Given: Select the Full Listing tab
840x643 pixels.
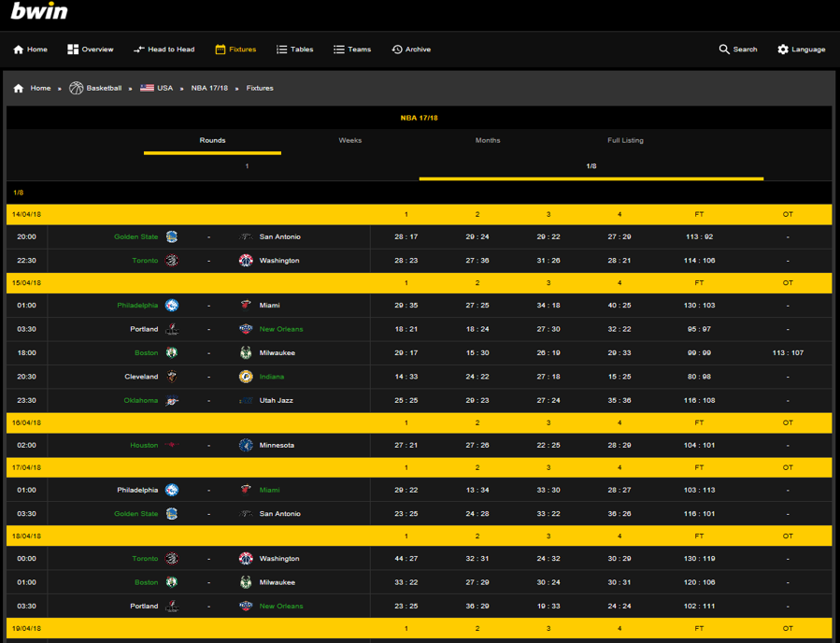Looking at the screenshot, I should coord(625,140).
